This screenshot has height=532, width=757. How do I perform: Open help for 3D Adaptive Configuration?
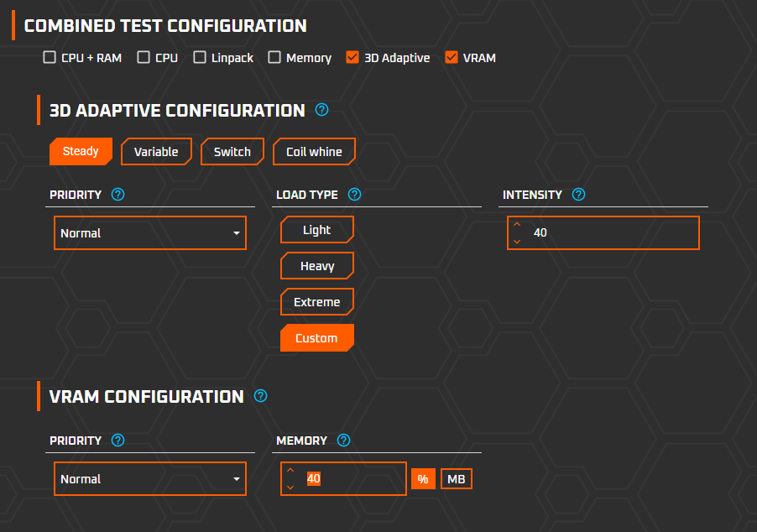coord(322,110)
